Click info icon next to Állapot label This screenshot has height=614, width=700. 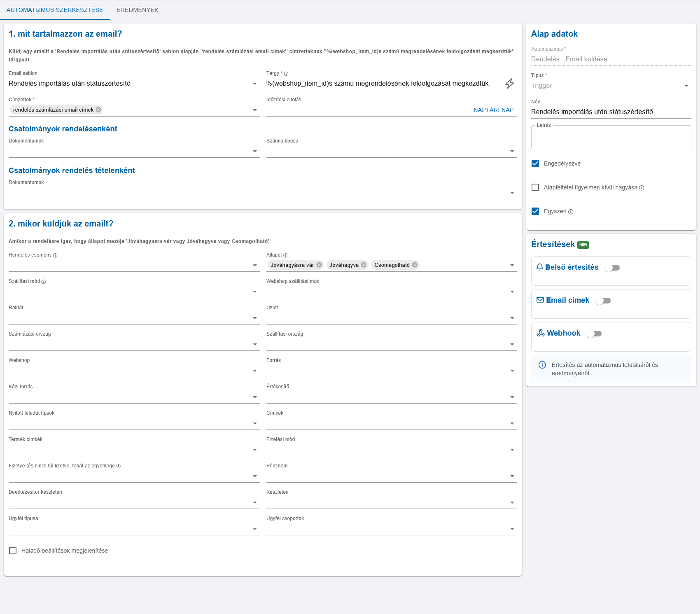285,255
